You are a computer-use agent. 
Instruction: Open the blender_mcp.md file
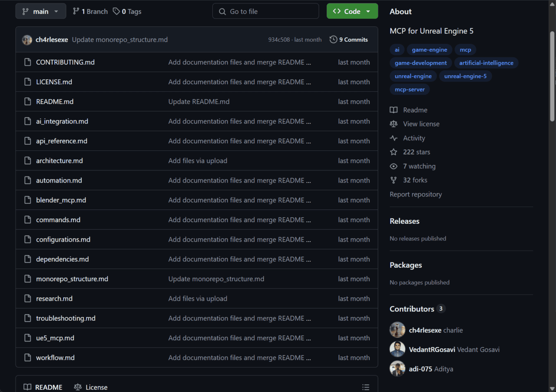61,200
